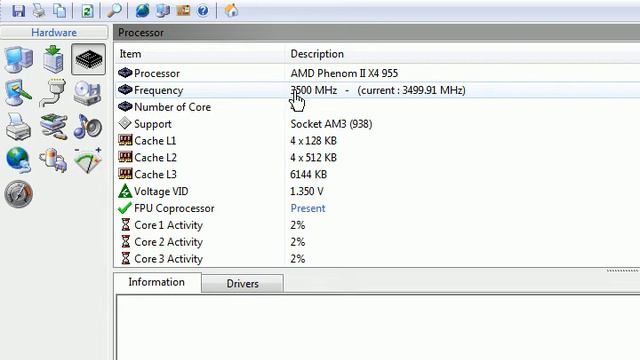
Task: Open the Voltage and temperature gauge icon
Action: coord(88,160)
